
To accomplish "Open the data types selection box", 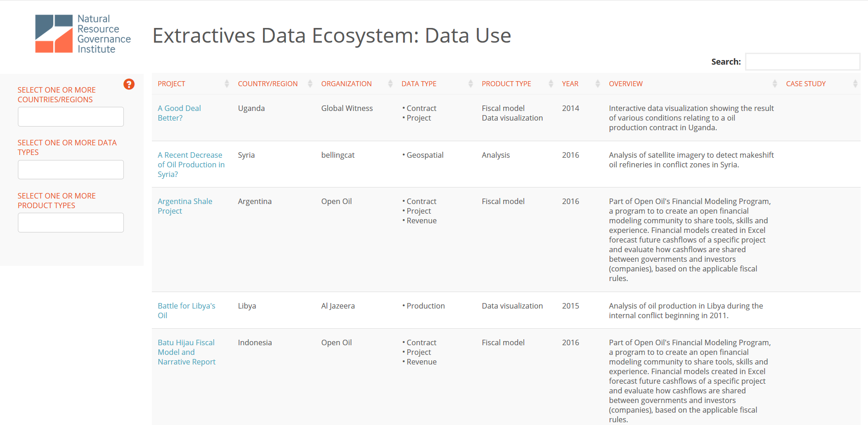I will click(x=71, y=170).
